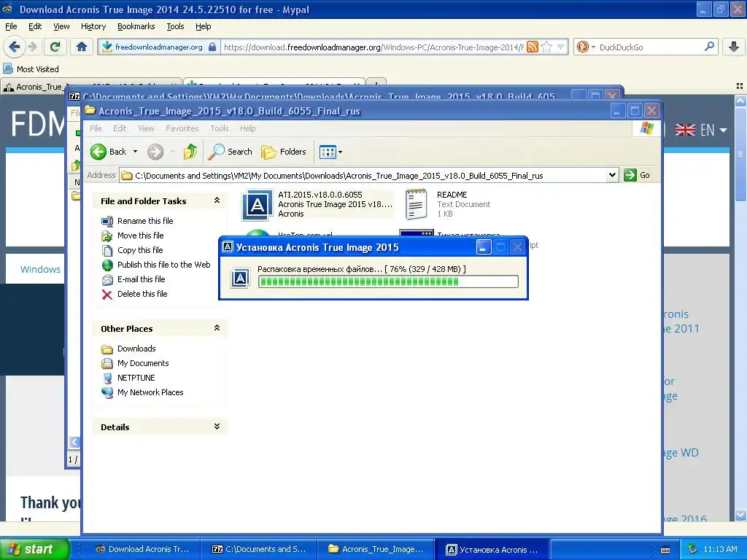747x560 pixels.
Task: Collapse the Other Places panel
Action: pos(217,328)
